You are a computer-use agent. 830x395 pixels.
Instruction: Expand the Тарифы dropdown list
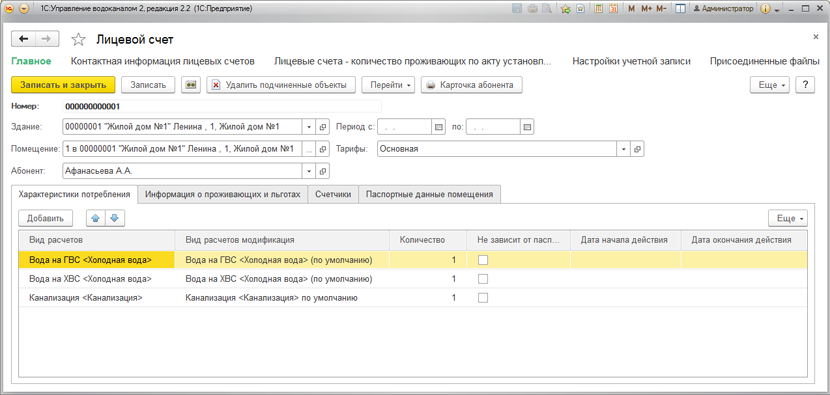(624, 149)
